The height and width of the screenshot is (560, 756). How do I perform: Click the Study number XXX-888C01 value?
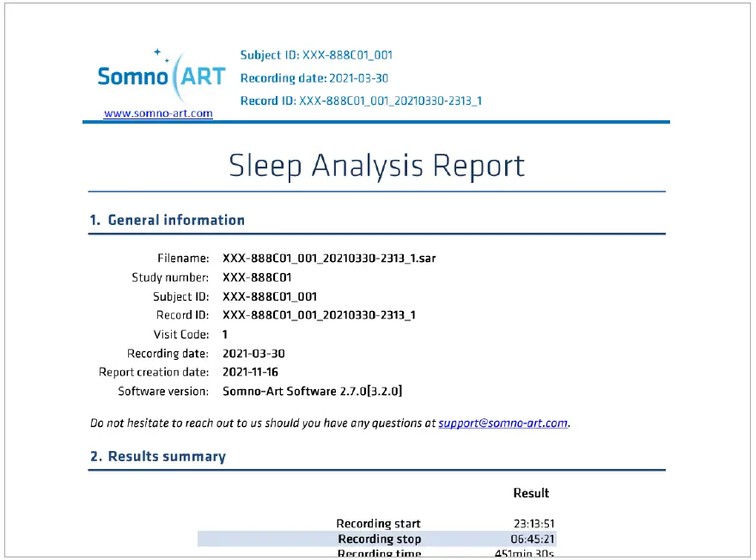[259, 277]
